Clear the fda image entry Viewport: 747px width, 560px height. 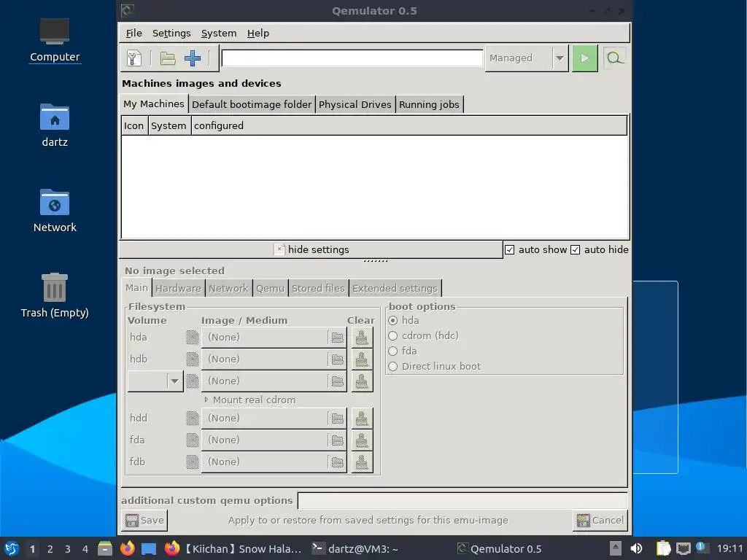[362, 440]
